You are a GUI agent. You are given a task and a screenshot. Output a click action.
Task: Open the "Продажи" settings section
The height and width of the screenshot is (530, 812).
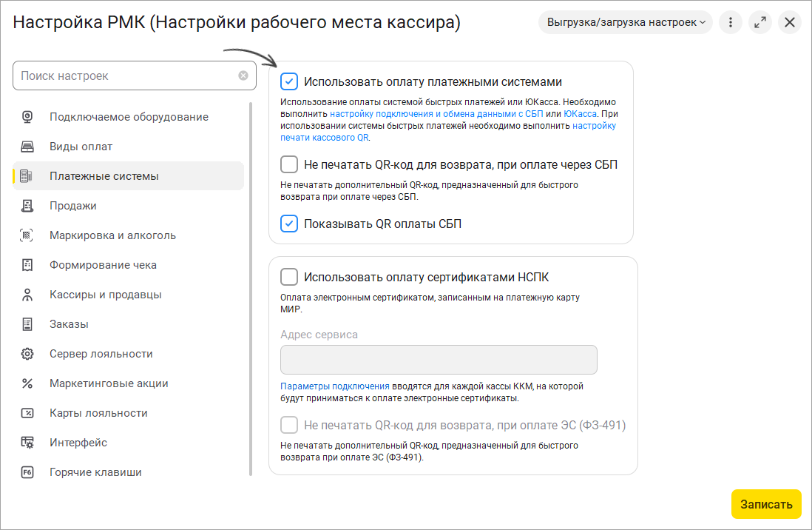coord(73,206)
